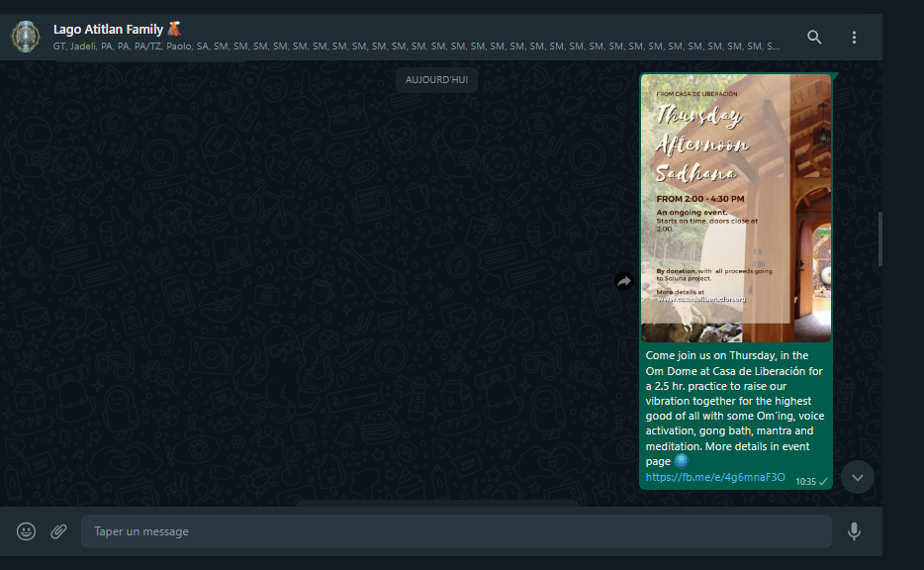Viewport: 924px width, 570px height.
Task: Click the 'Come join us on Thursday' message text
Action: point(734,409)
